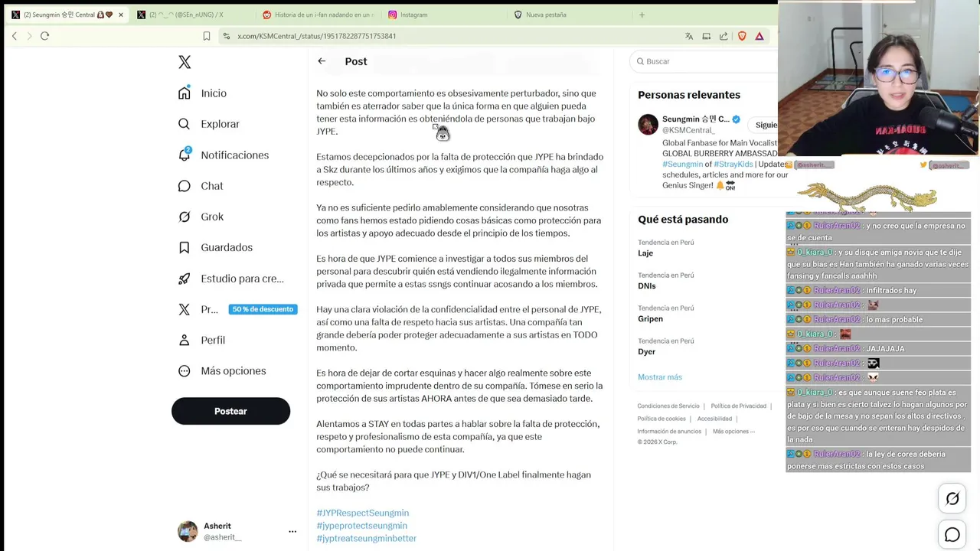Open Política de Privacidad link
The width and height of the screenshot is (980, 551).
(x=739, y=406)
